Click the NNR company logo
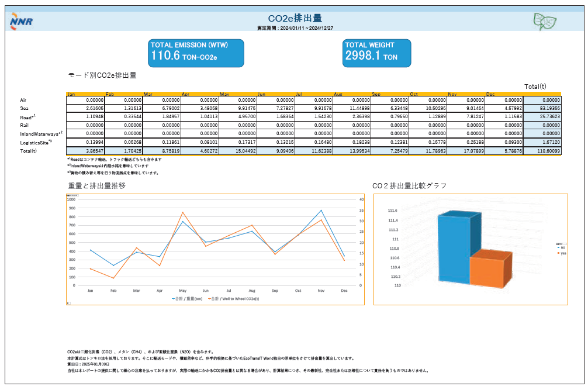Viewport: 588px width, 386px height. click(x=22, y=22)
